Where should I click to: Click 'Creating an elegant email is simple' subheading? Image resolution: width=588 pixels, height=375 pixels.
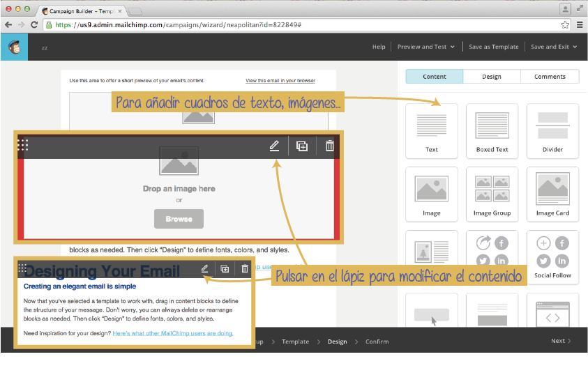(80, 286)
